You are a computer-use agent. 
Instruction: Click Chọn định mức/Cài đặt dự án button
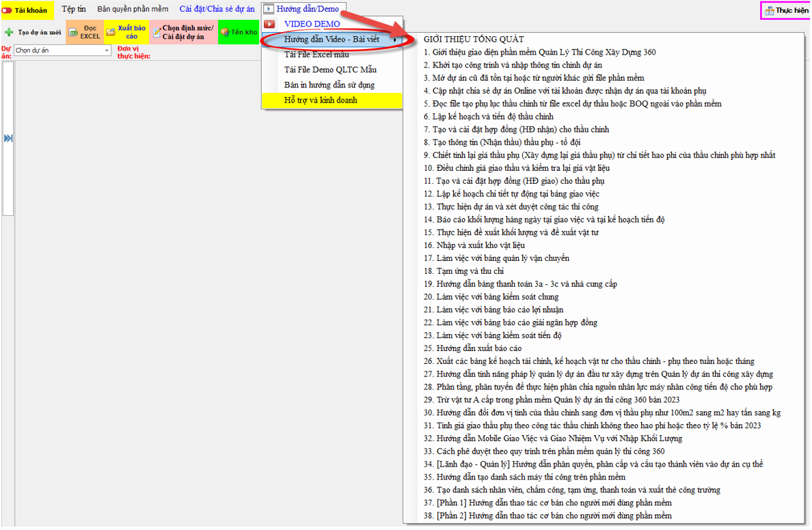pyautogui.click(x=184, y=32)
